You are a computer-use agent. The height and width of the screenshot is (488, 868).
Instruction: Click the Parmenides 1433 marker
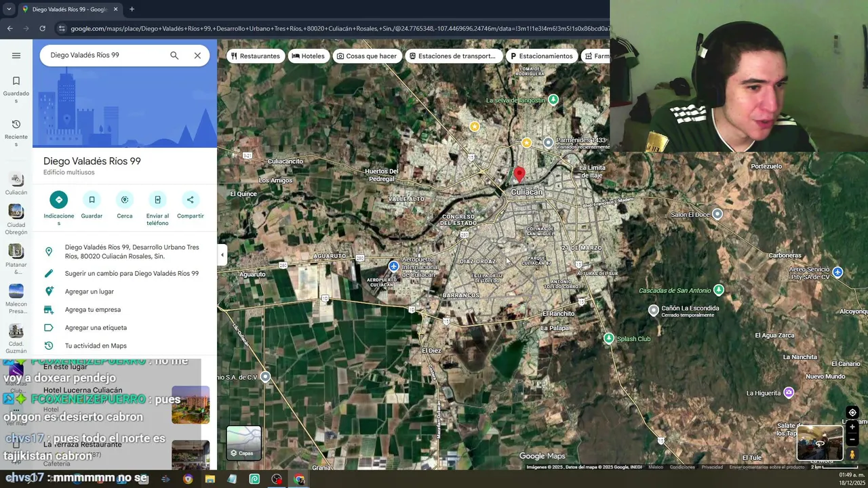[549, 142]
